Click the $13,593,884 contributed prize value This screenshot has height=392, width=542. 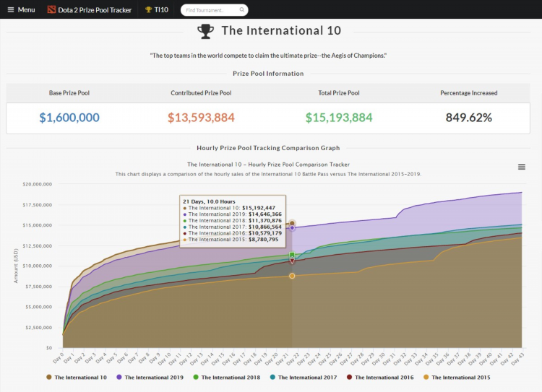201,118
